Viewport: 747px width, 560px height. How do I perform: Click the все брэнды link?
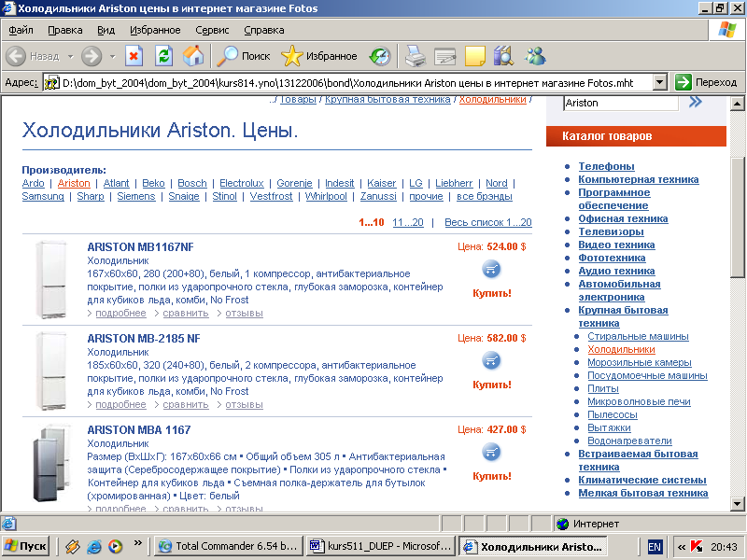(484, 196)
